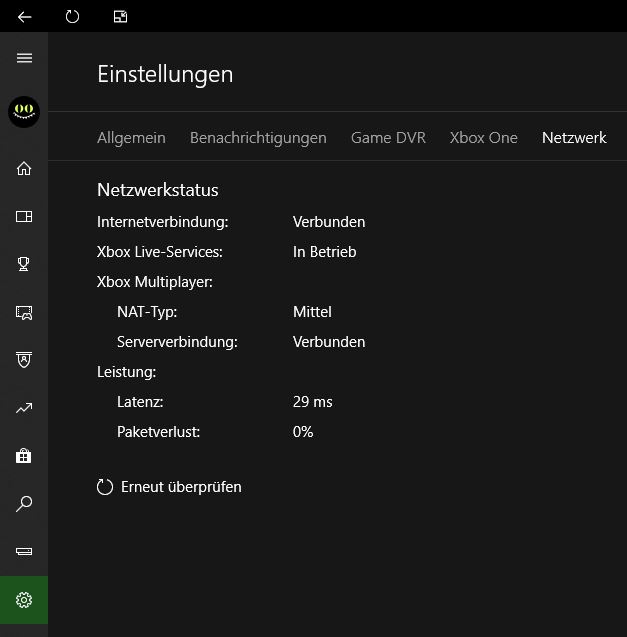Click the Leistung label

(x=126, y=372)
